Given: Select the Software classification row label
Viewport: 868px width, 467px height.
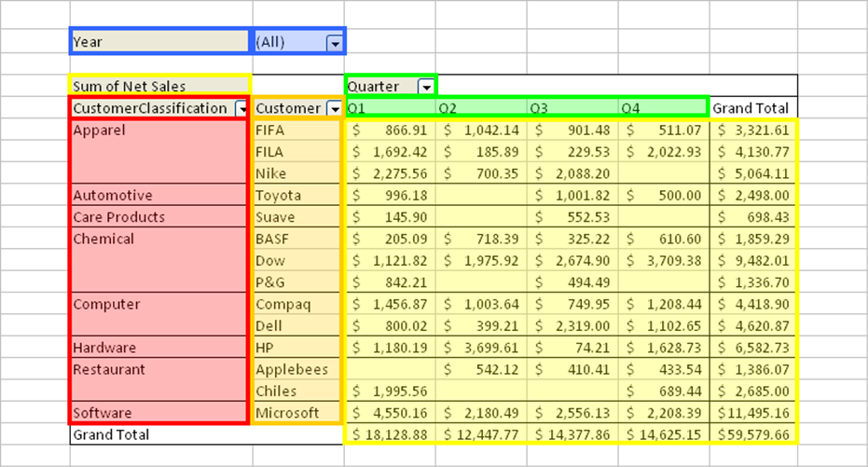Looking at the screenshot, I should [x=160, y=413].
